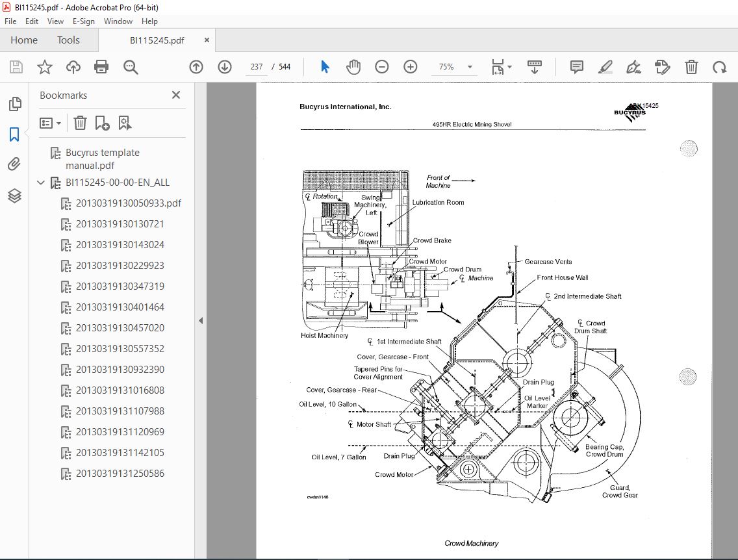
Task: Open the Help menu
Action: pyautogui.click(x=149, y=21)
